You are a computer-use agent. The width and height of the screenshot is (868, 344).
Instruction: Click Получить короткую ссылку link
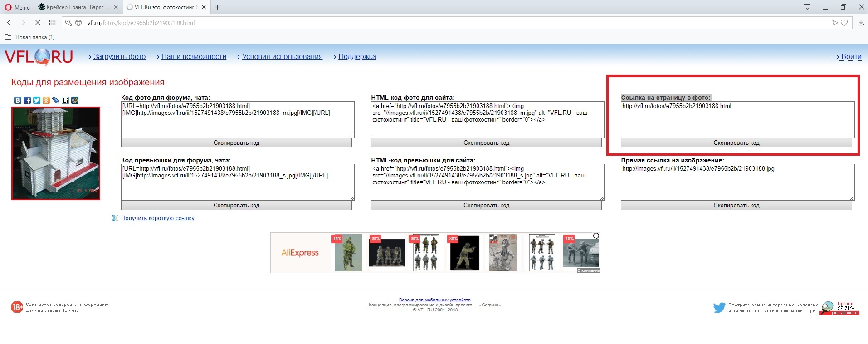[x=157, y=218]
